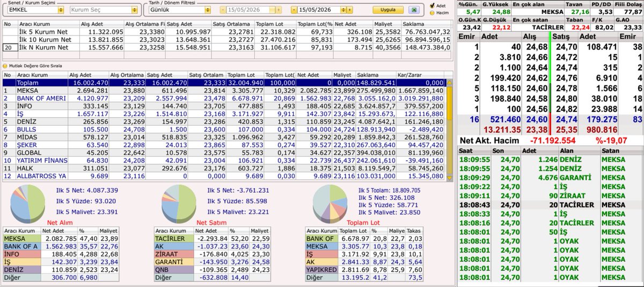Select the ALLBATROSS YA broker row
This screenshot has width=644, height=287.
224,176
